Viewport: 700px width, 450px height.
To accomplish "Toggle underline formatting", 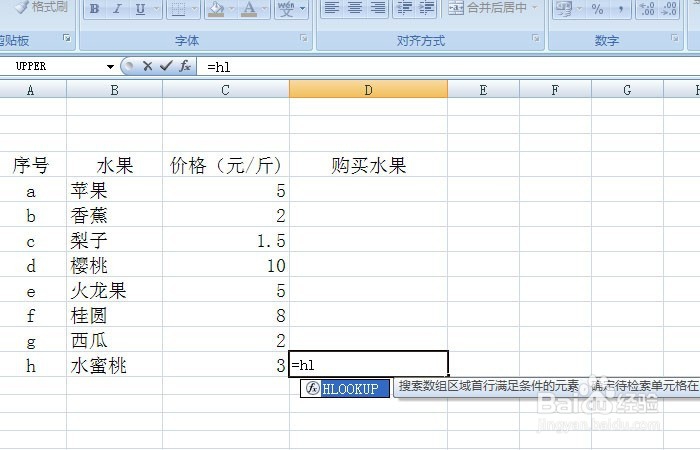I will pyautogui.click(x=140, y=8).
